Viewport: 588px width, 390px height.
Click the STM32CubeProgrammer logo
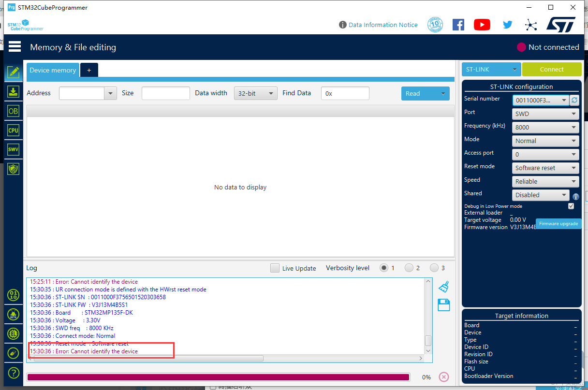(25, 25)
